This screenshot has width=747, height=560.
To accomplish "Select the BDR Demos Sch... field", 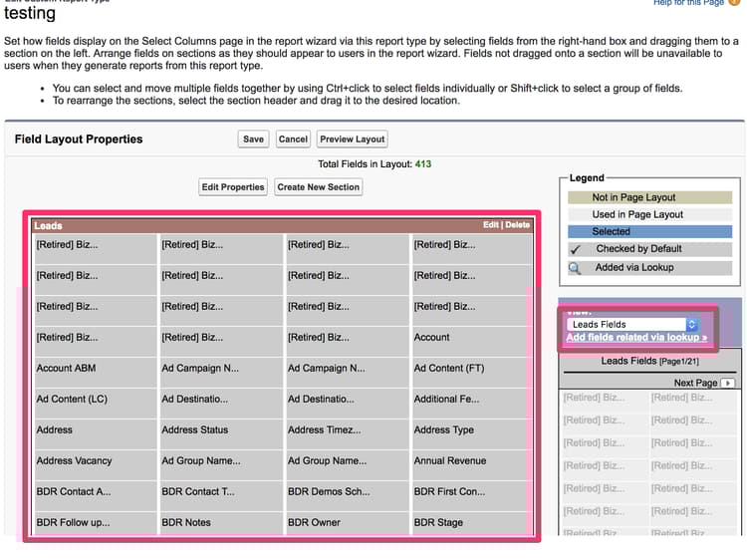I will (x=347, y=496).
